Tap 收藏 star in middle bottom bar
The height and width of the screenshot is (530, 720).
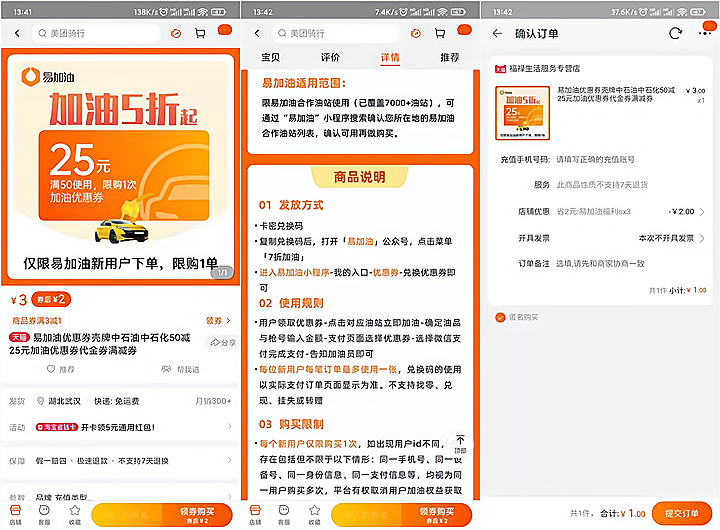tap(315, 514)
